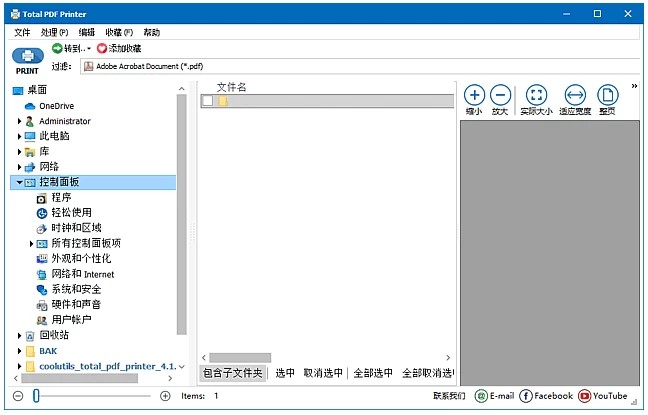Screen dimensions: 648x415
Task: Open the 帮助 menu
Action: click(151, 32)
